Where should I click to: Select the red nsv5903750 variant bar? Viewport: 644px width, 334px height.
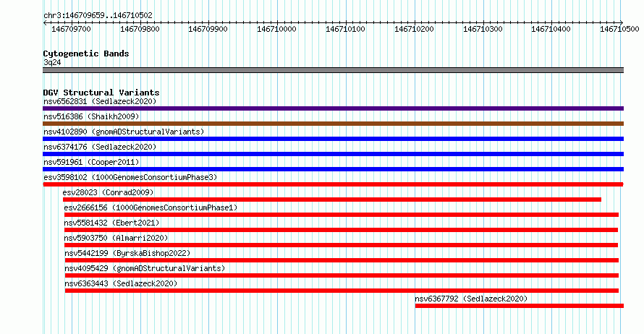pos(341,245)
